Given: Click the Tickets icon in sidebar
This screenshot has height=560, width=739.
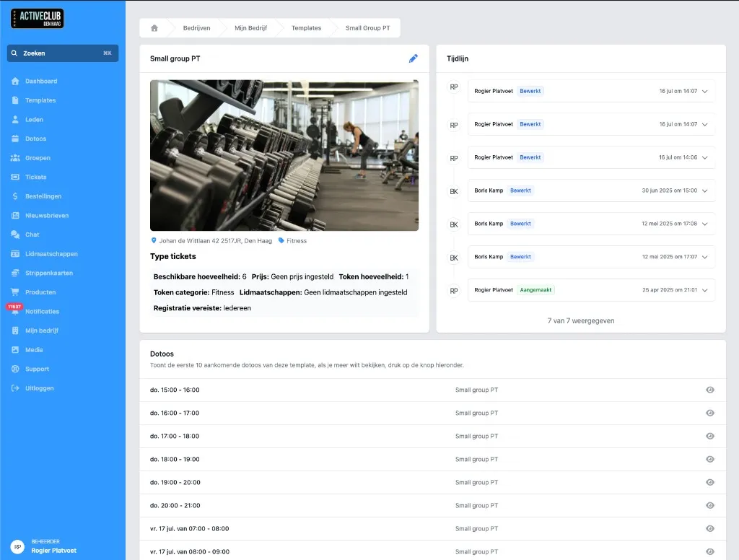Looking at the screenshot, I should [15, 177].
